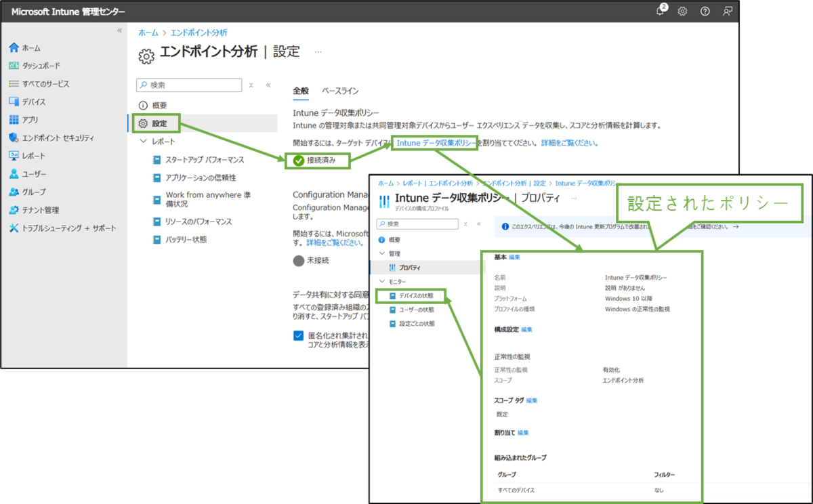Image resolution: width=813 pixels, height=504 pixels.
Task: Clear the エンドポイント分析 menu search with x
Action: click(x=251, y=85)
